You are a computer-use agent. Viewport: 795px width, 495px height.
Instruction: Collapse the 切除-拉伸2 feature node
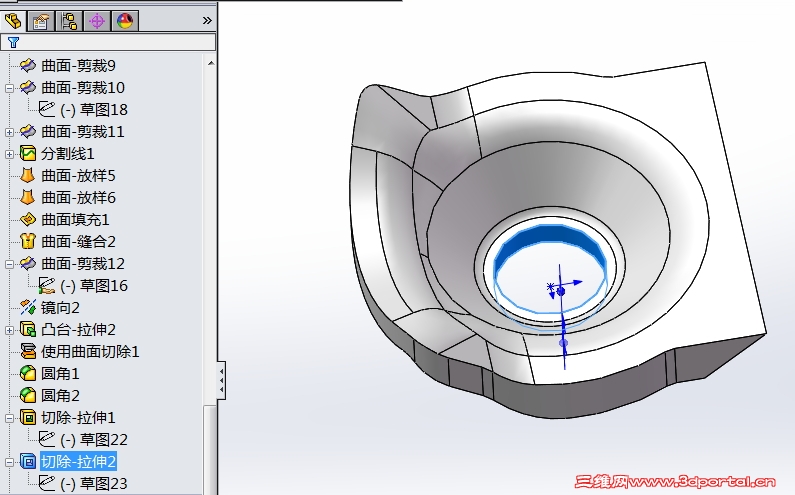9,463
